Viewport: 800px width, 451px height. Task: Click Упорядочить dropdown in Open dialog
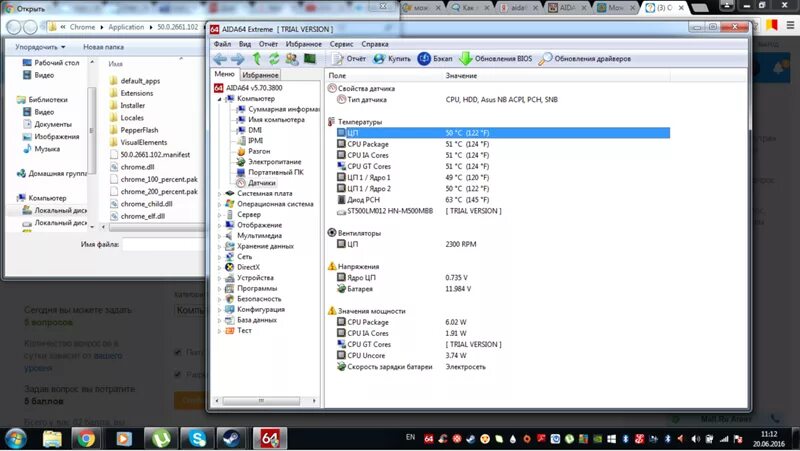pos(40,47)
